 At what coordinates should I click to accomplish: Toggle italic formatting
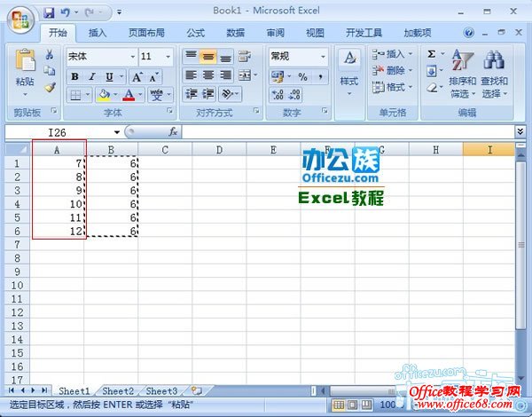click(92, 76)
